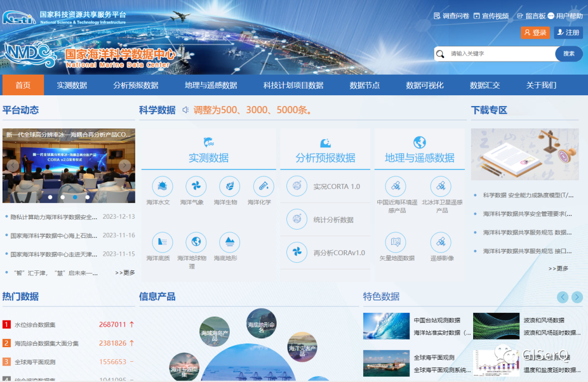Viewport: 588px width, 382px height.
Task: Focus the keyword search input field
Action: coord(495,54)
